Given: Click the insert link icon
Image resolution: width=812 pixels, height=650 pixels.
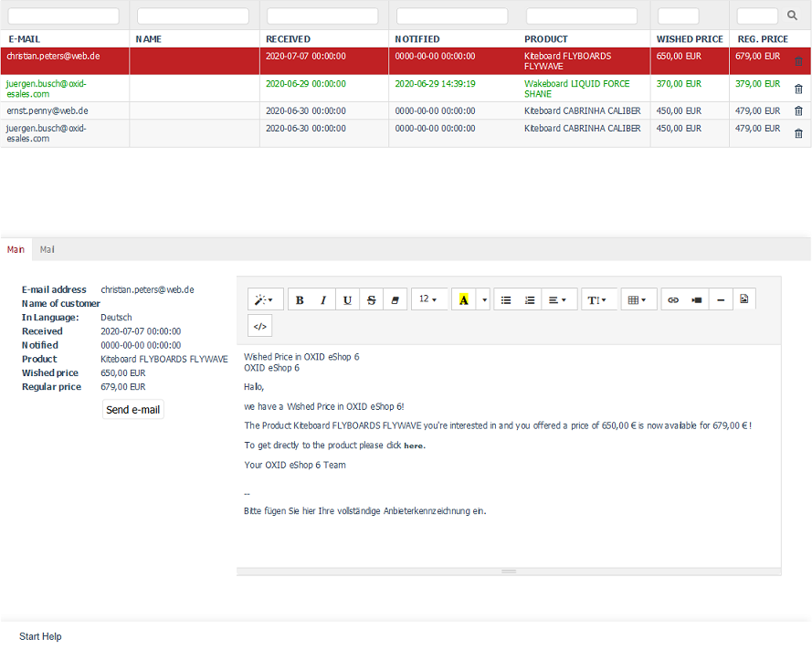Looking at the screenshot, I should click(x=673, y=299).
